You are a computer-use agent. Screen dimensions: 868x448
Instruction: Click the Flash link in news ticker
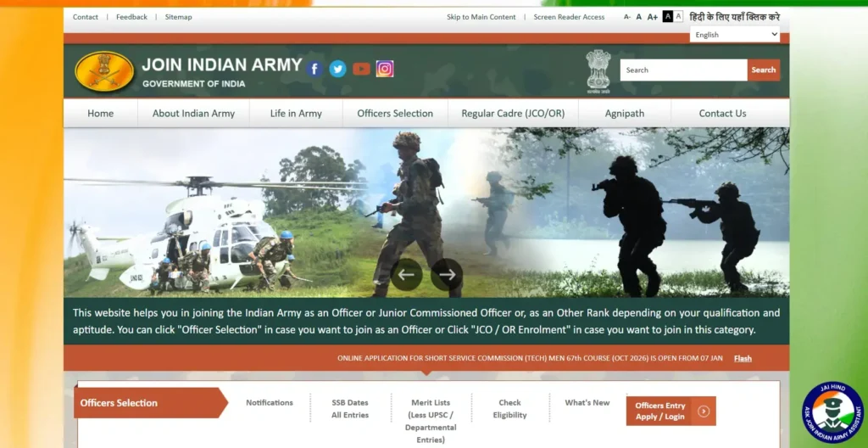coord(743,358)
